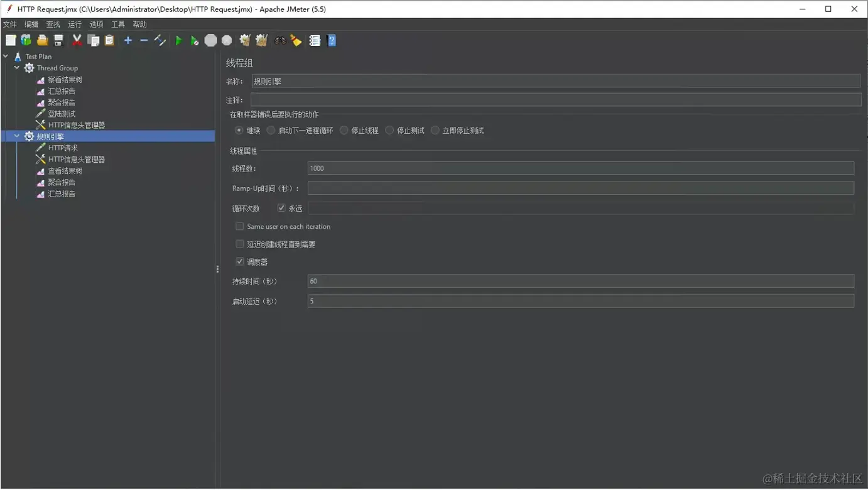Collapse the 规则引擎 thread group node
This screenshot has height=490, width=868.
click(x=17, y=136)
